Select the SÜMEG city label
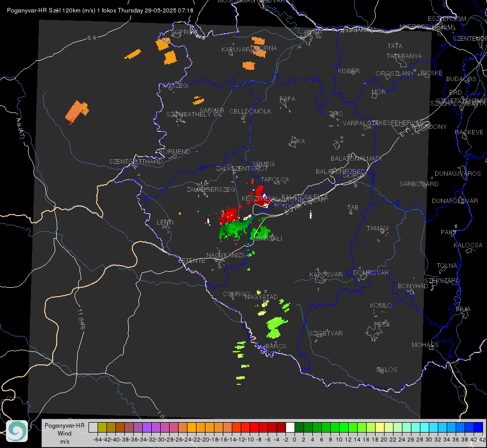 263,164
